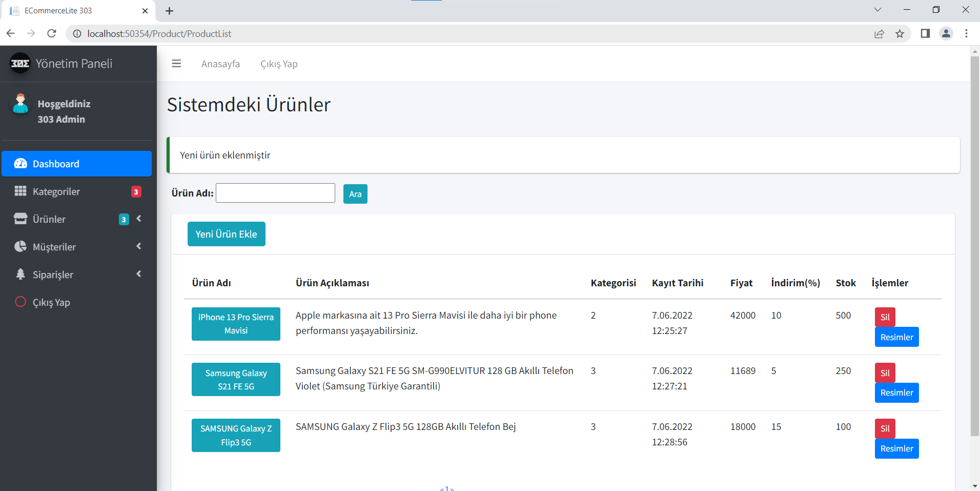This screenshot has width=980, height=491.
Task: Delete the Samsung Galaxy S21 product with Sil
Action: click(x=885, y=373)
